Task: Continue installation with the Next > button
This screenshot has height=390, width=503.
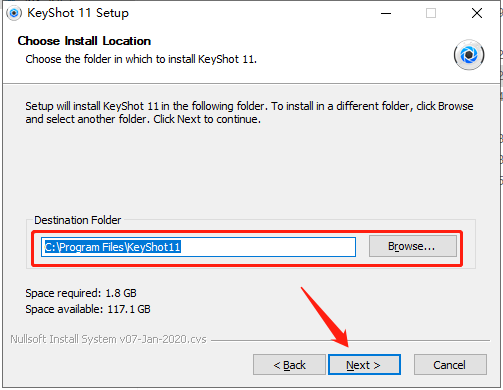Action: 364,365
